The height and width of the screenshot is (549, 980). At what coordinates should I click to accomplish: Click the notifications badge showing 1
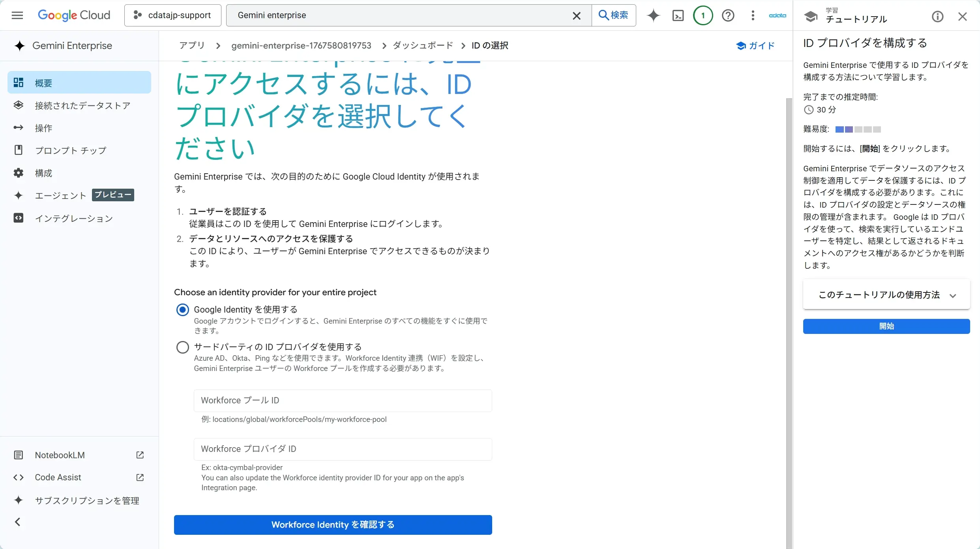703,15
